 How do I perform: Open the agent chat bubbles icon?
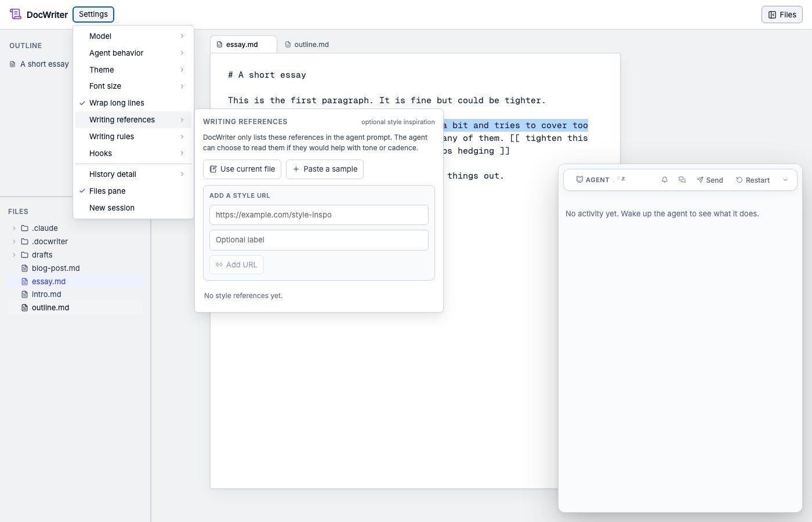point(682,180)
